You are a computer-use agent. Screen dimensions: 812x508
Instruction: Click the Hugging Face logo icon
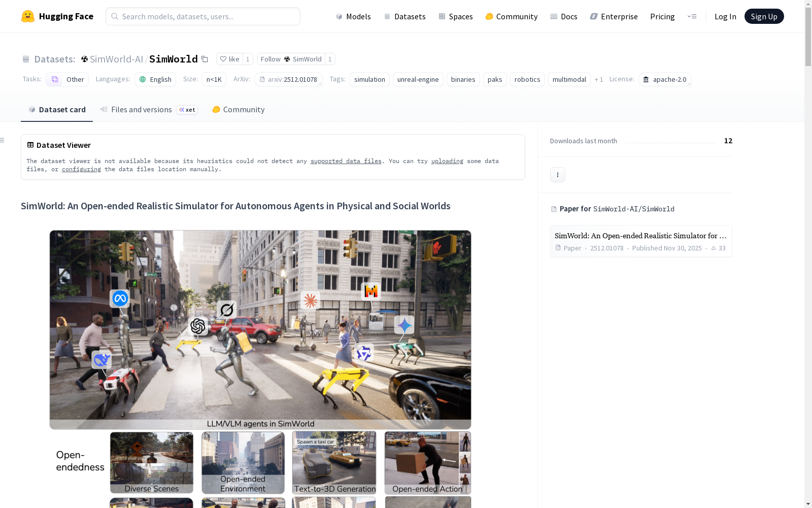tap(28, 16)
